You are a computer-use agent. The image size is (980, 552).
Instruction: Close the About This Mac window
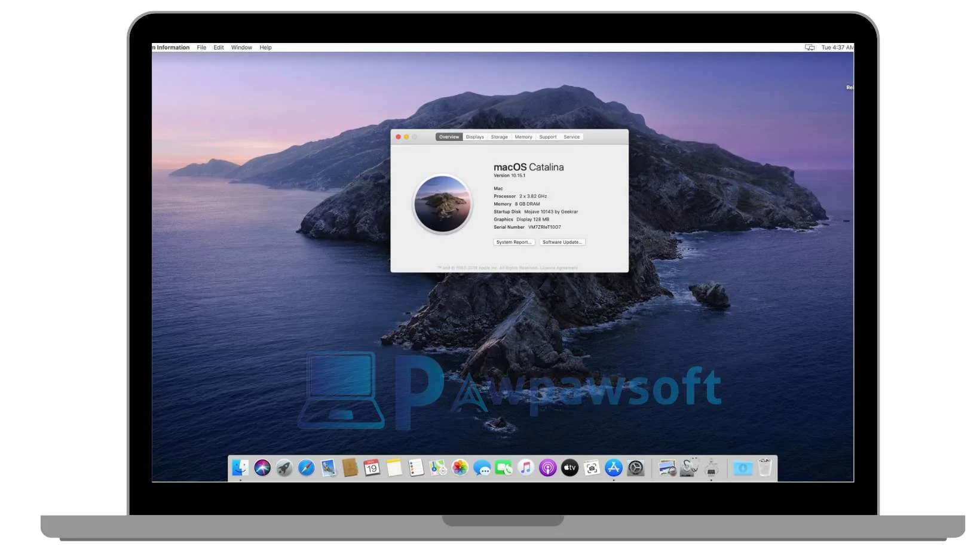(399, 137)
